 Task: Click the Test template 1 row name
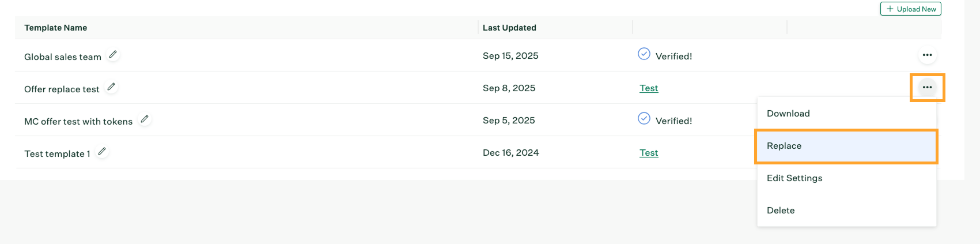pos(57,154)
